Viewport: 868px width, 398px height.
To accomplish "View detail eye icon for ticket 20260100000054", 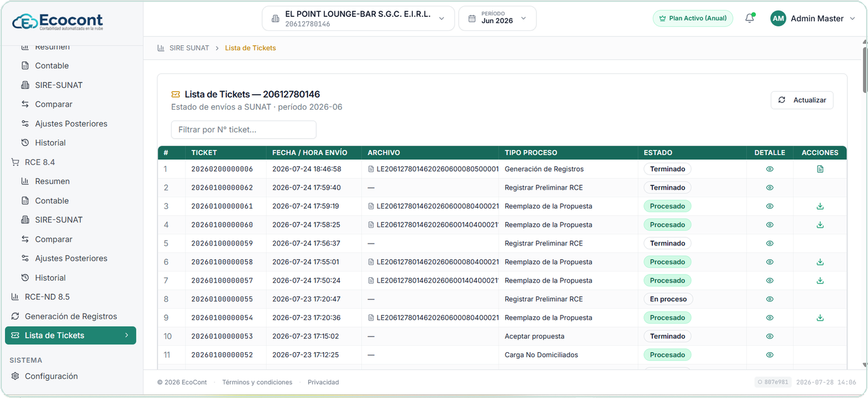I will pyautogui.click(x=769, y=317).
